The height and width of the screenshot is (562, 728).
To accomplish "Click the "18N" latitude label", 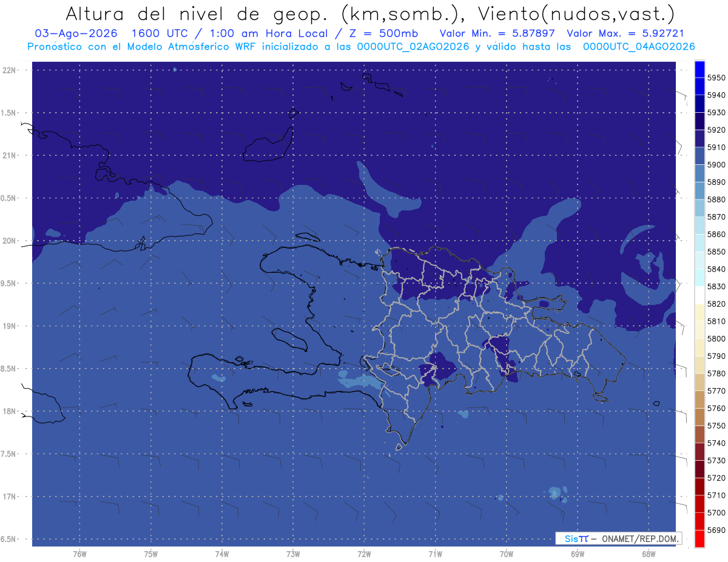I will (10, 411).
